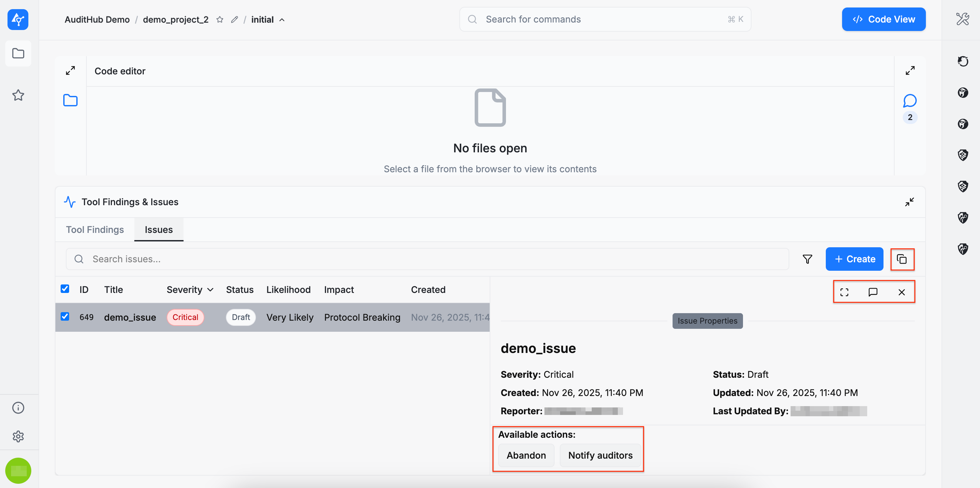Click the Create issue button
This screenshot has height=488, width=980.
(x=854, y=259)
